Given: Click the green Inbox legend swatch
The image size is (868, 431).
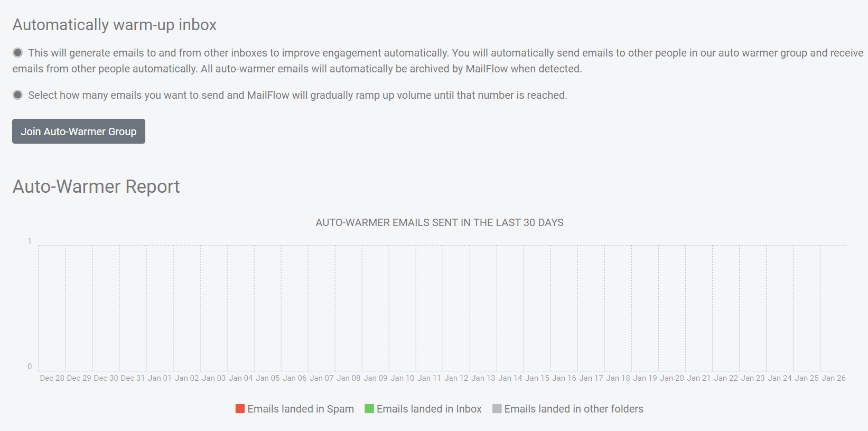Looking at the screenshot, I should [369, 409].
